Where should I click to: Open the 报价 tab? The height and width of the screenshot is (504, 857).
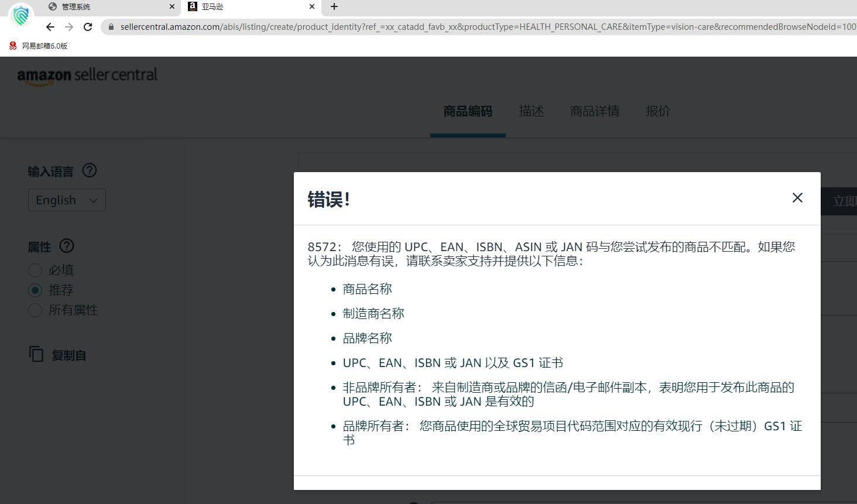pos(658,111)
